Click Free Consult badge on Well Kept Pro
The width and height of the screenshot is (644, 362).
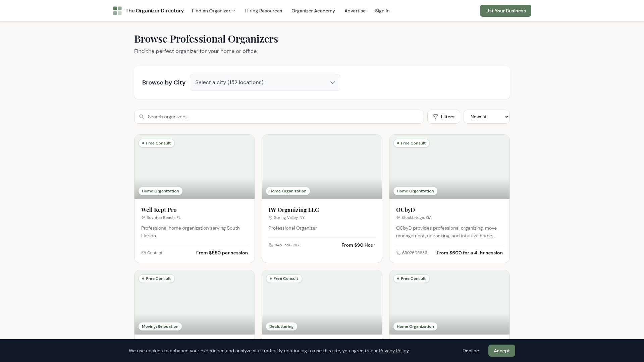pos(157,143)
